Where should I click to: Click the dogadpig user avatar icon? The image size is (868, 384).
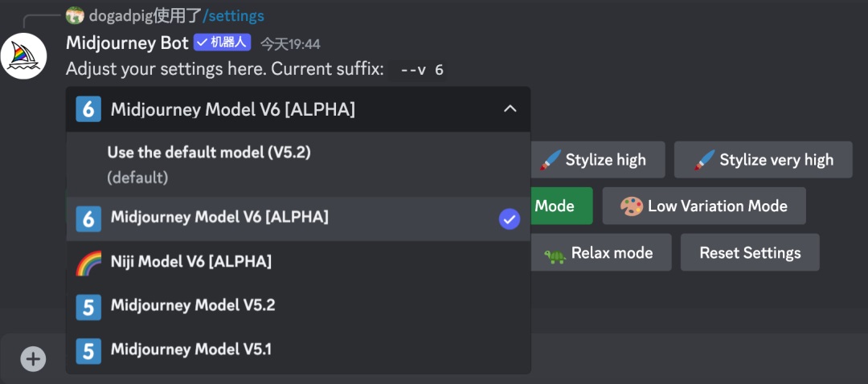(x=75, y=15)
